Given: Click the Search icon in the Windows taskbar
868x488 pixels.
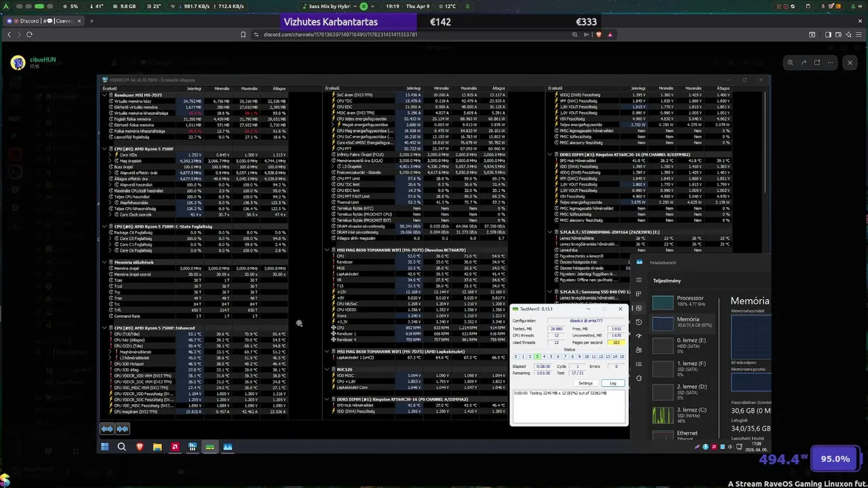Looking at the screenshot, I should (x=122, y=447).
